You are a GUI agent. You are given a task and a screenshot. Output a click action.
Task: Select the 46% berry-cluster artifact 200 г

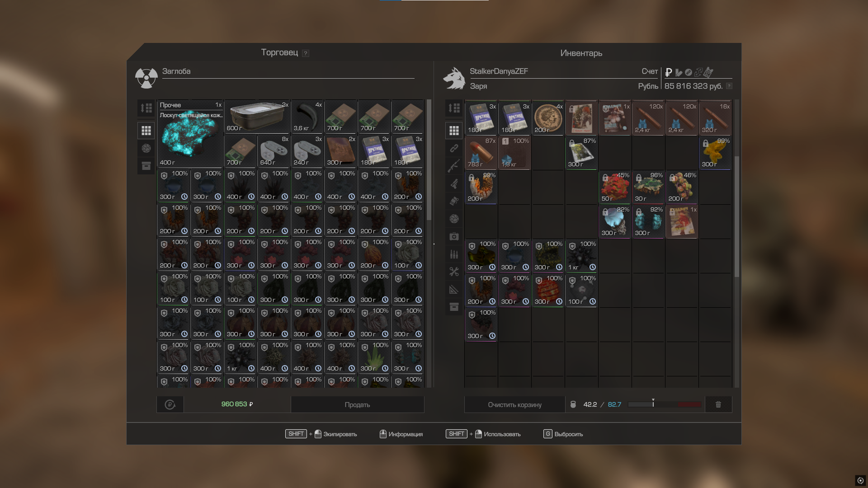(682, 187)
